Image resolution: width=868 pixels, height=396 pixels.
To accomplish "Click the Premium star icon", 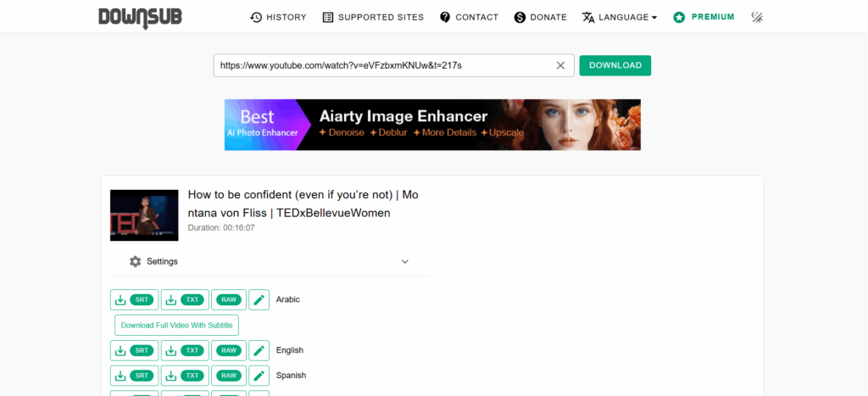I will coord(679,17).
